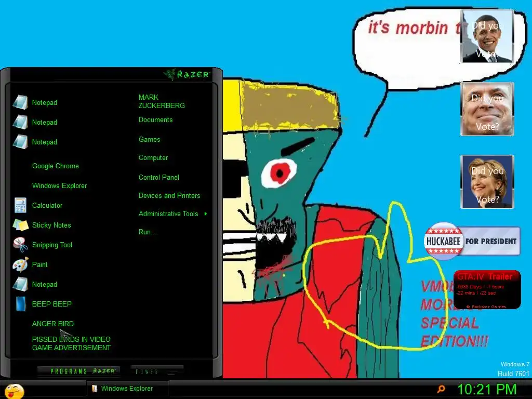Click the Huckabee campaign badge icon
Viewport: 532px width, 399px height.
[x=444, y=241]
